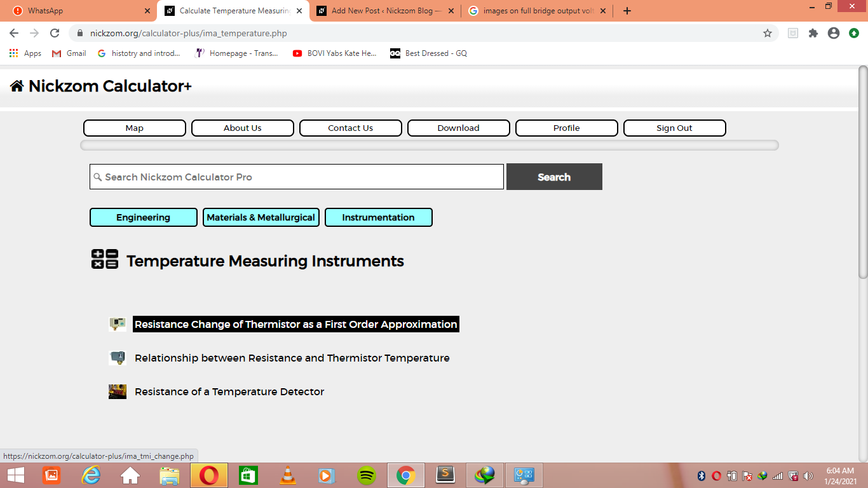Image resolution: width=868 pixels, height=488 pixels.
Task: Select the Engineering breadcrumb button
Action: (x=144, y=217)
